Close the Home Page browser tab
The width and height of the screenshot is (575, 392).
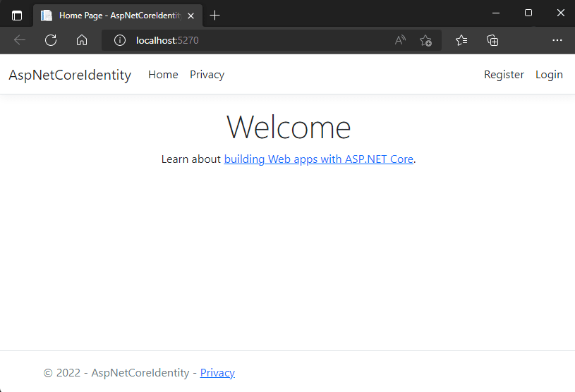[190, 16]
